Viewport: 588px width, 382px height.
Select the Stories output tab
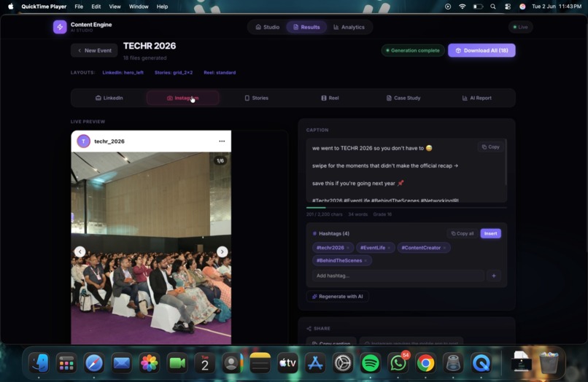point(257,98)
